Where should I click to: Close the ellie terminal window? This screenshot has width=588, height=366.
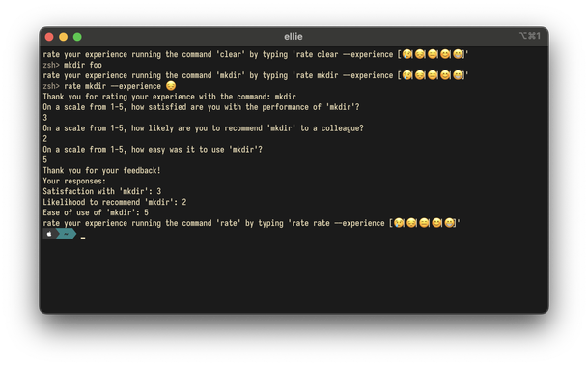[49, 37]
